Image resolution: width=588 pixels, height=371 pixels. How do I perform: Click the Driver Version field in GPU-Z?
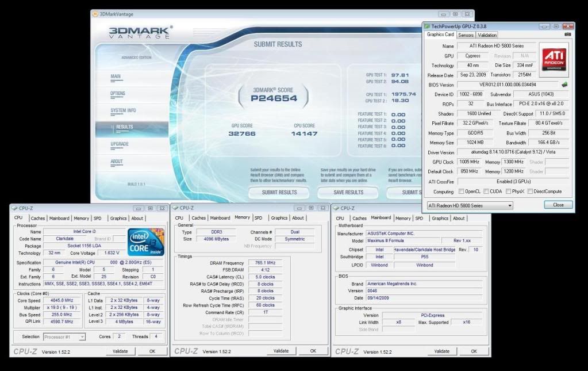click(513, 152)
